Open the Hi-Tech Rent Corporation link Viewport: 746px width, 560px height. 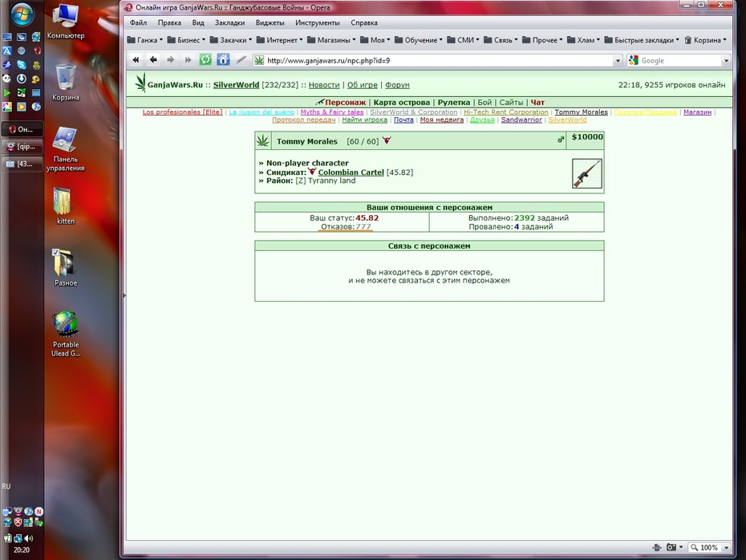(506, 112)
